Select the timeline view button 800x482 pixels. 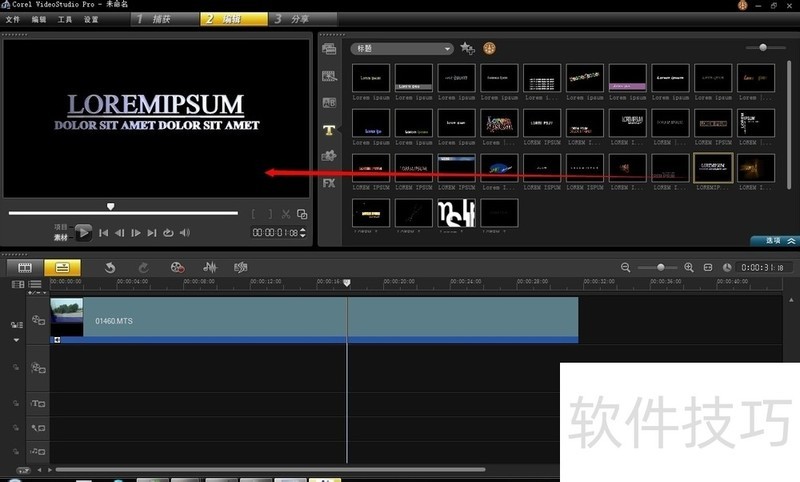pos(62,267)
